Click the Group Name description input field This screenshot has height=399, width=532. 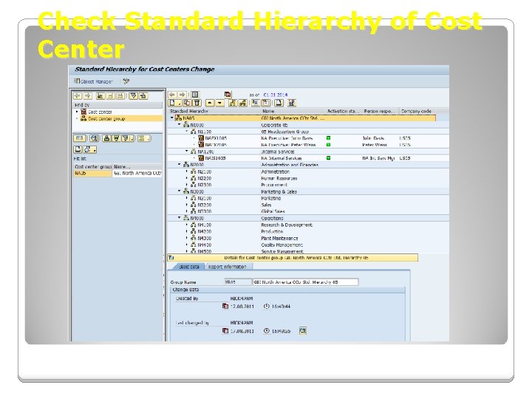coord(305,282)
